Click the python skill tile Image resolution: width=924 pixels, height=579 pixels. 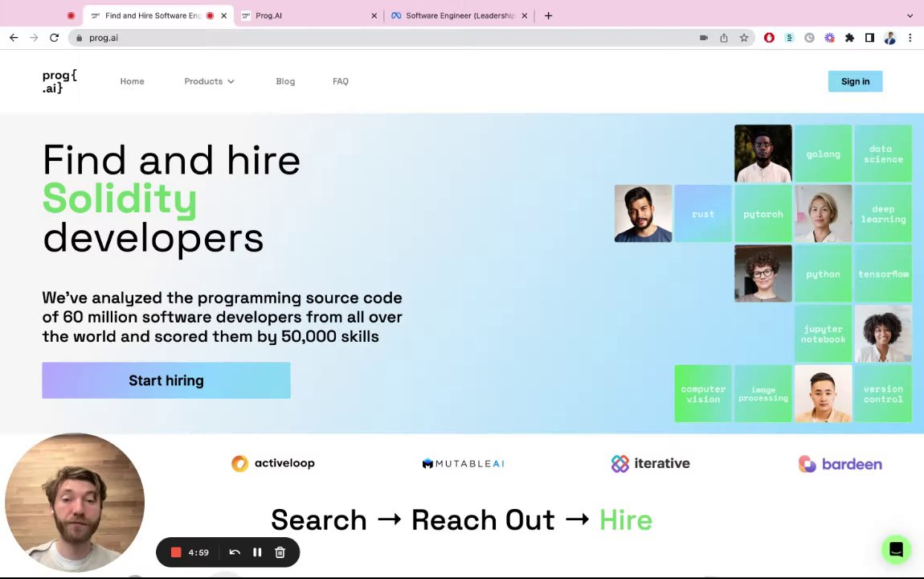click(x=823, y=273)
